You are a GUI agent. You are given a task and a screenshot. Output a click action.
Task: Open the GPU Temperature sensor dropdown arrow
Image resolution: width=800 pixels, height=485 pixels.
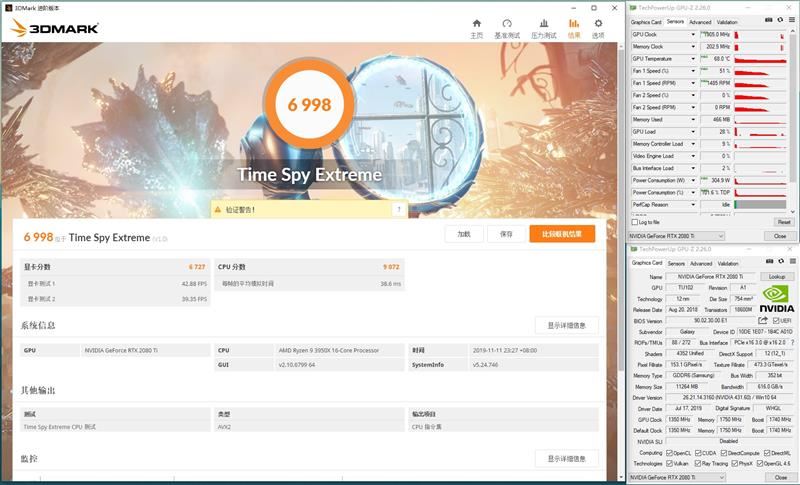click(693, 59)
